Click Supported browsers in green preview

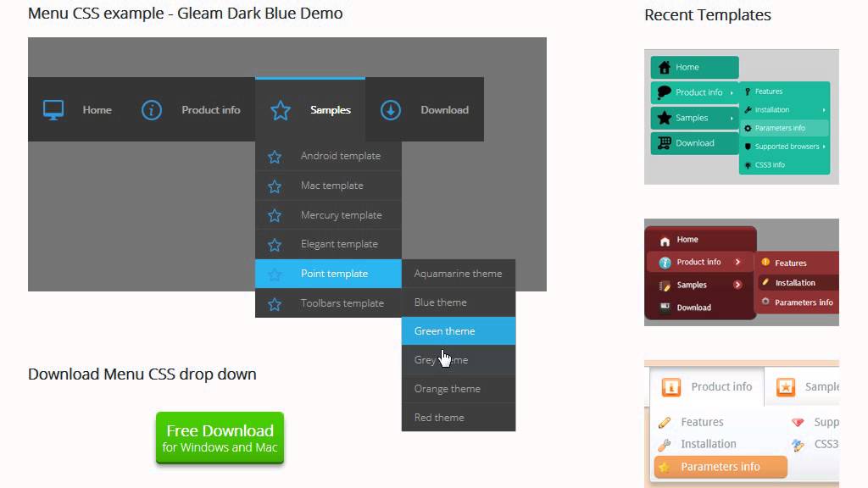pyautogui.click(x=784, y=147)
